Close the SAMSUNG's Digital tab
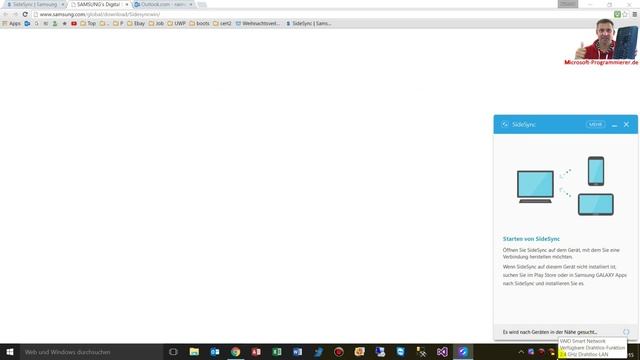Viewport: 640px width, 360px height. 127,4
